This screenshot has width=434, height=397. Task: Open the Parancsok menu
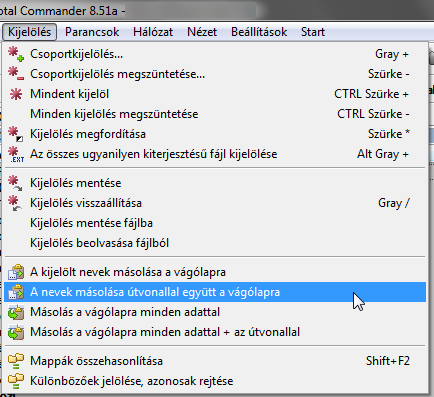[92, 32]
